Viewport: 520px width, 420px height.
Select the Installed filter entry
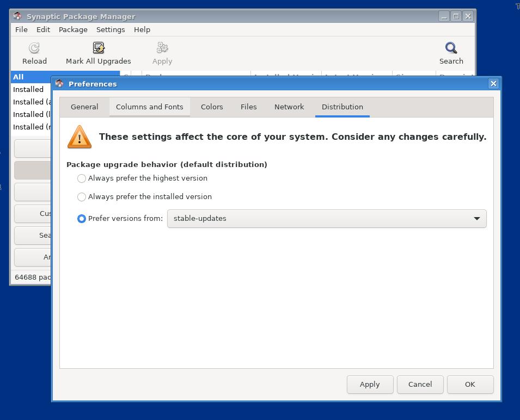[x=32, y=89]
